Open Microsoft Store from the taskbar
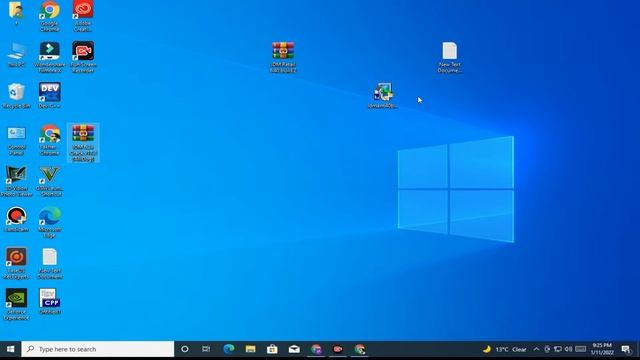The width and height of the screenshot is (640, 360). [272, 349]
